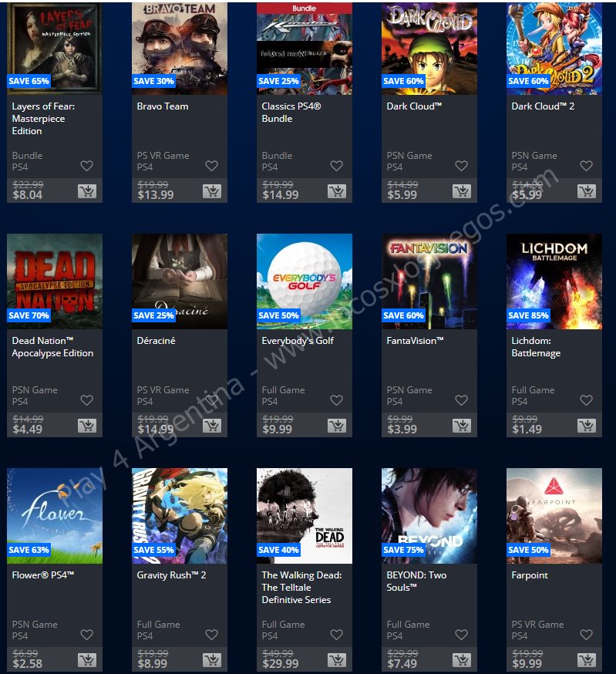Add Dead Nation Apocalypse Edition to cart

(87, 426)
